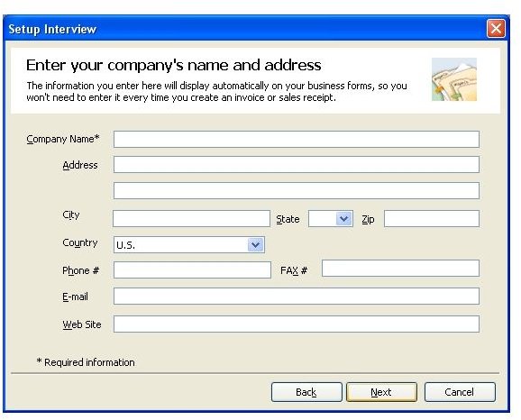The image size is (521, 420).
Task: Click the Back button
Action: [306, 392]
